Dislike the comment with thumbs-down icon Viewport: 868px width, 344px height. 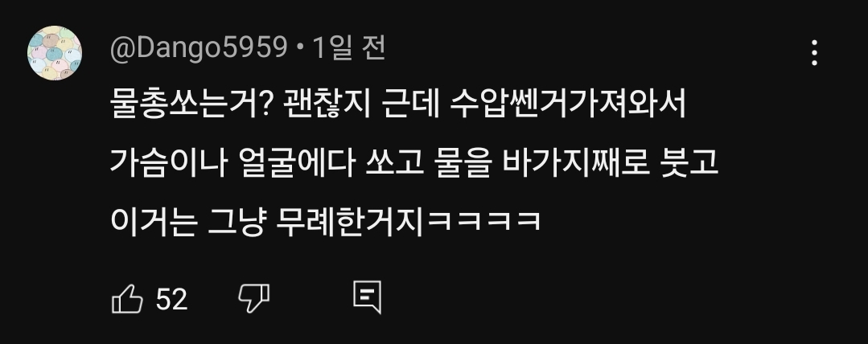click(x=253, y=299)
